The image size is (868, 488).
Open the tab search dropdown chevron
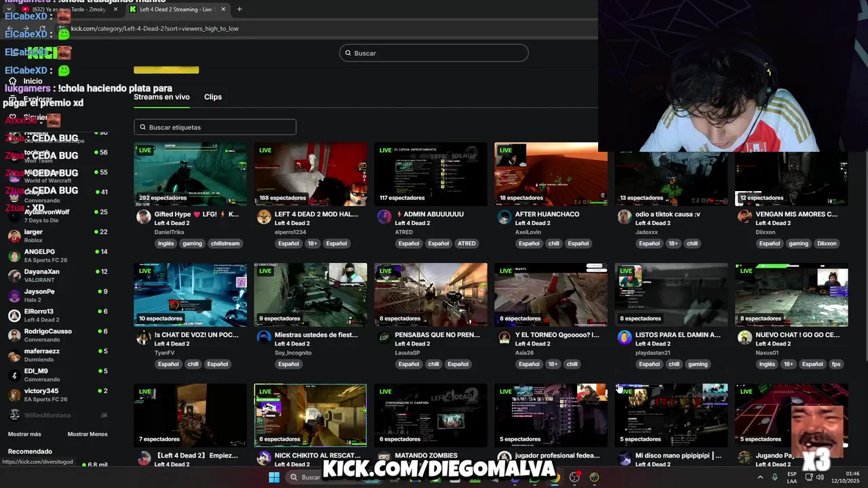click(x=9, y=9)
